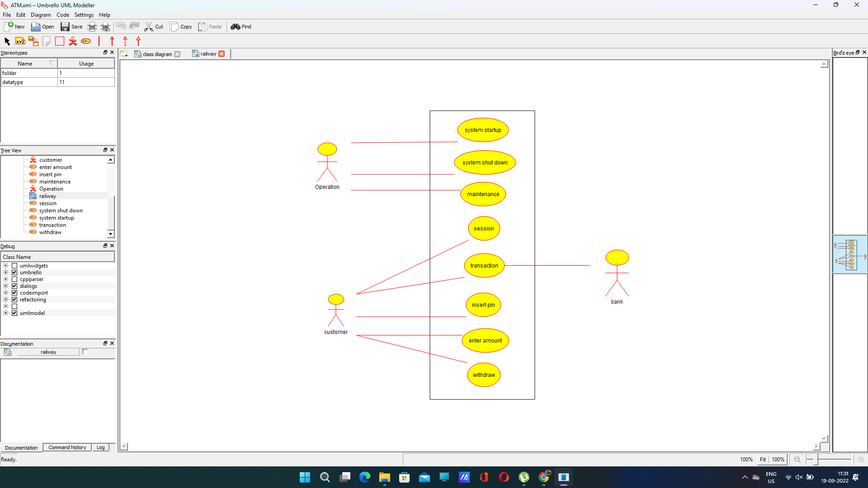Expand the refactoring node in the Debug tree
Screen dimensions: 868x488
coord(6,300)
